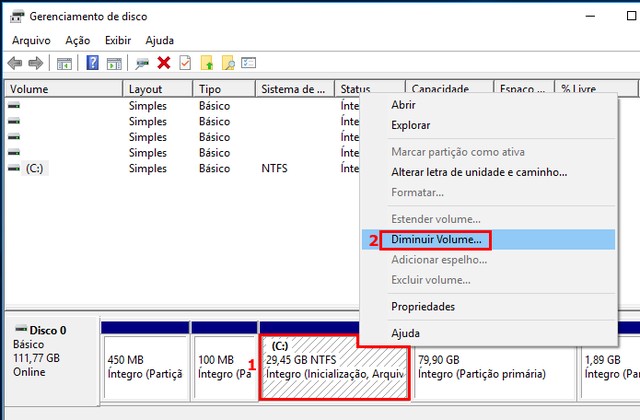640x420 pixels.
Task: Open the Arquivo menu
Action: pyautogui.click(x=31, y=40)
